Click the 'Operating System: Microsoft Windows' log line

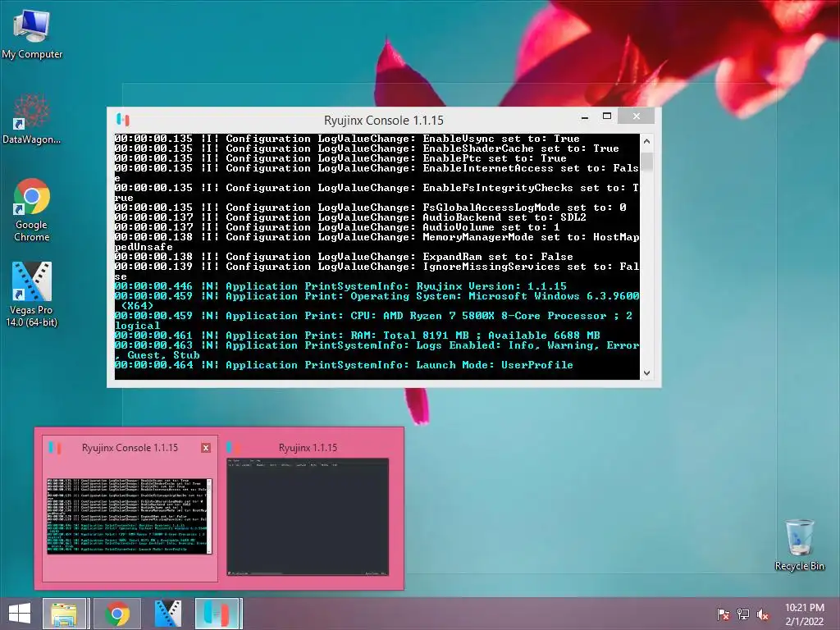coord(377,300)
